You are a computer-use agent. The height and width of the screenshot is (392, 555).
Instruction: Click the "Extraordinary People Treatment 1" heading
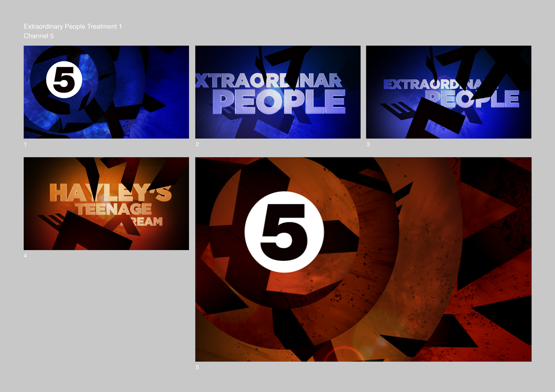click(x=73, y=26)
